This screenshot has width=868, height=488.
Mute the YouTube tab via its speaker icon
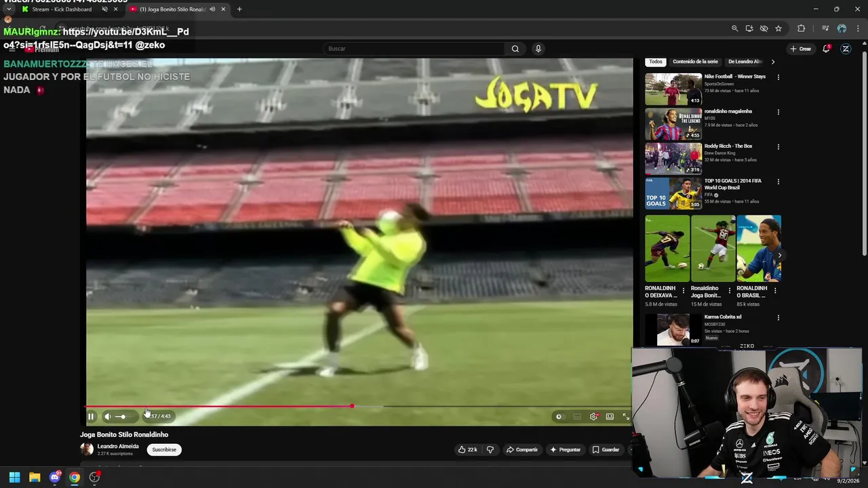(x=212, y=9)
